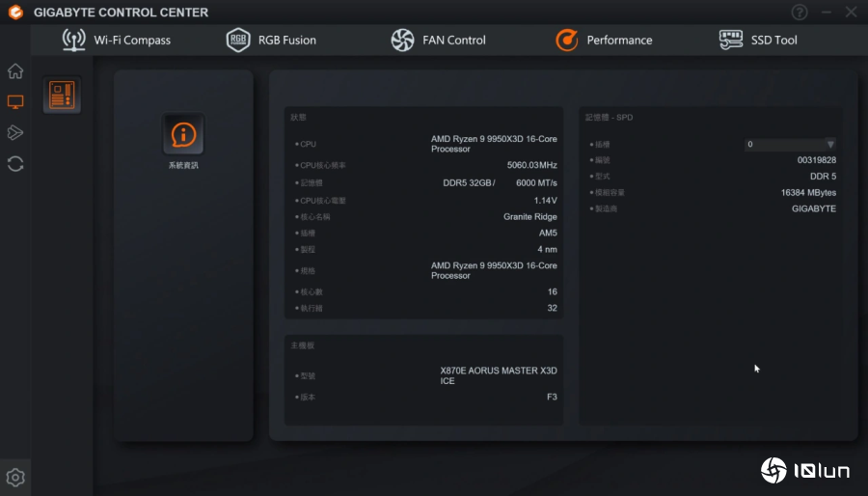
Task: Close the Control Center window
Action: click(x=852, y=13)
